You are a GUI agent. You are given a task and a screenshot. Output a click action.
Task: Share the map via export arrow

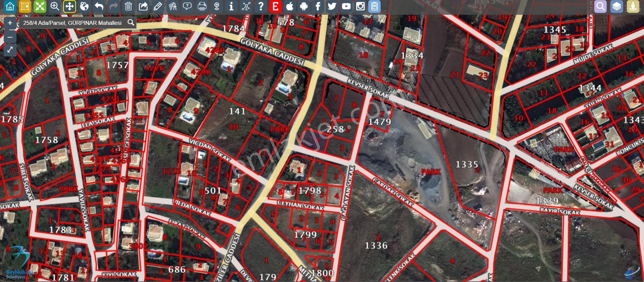click(x=143, y=6)
